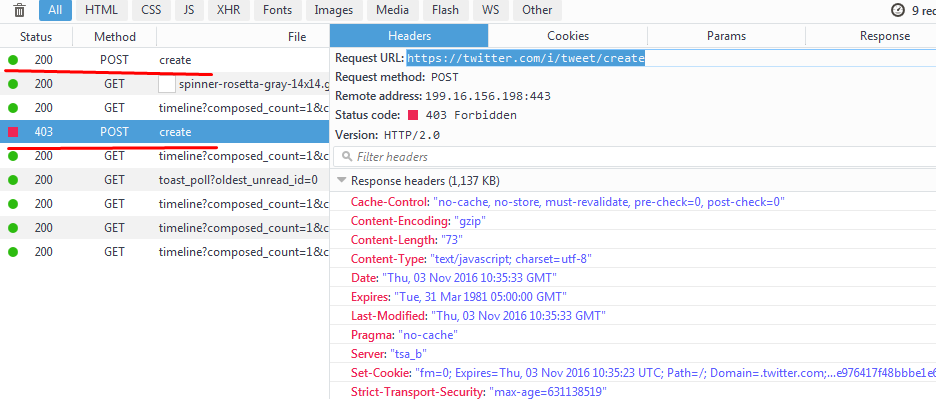
Task: Filter requests by Flash
Action: point(445,10)
